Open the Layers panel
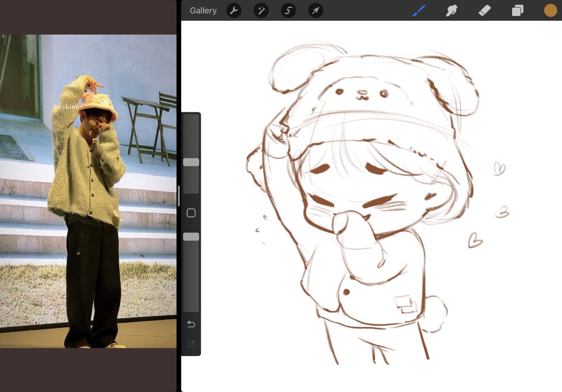562x392 pixels. click(x=518, y=10)
